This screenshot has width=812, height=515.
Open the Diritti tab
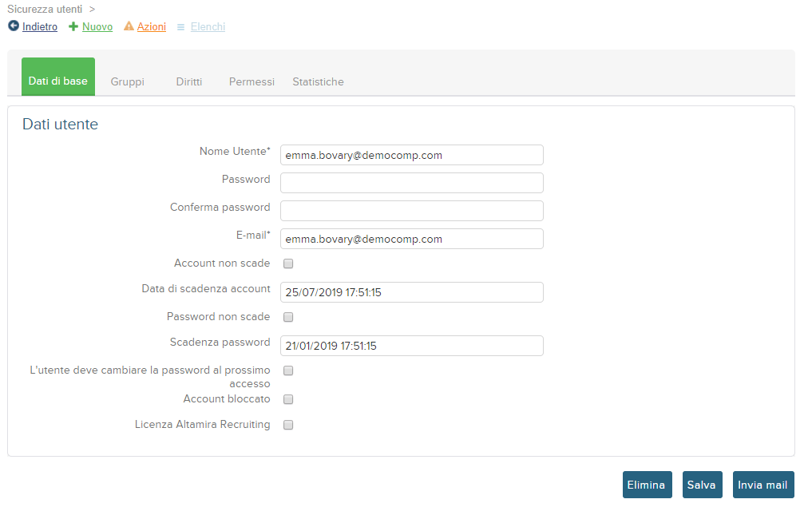tap(189, 82)
